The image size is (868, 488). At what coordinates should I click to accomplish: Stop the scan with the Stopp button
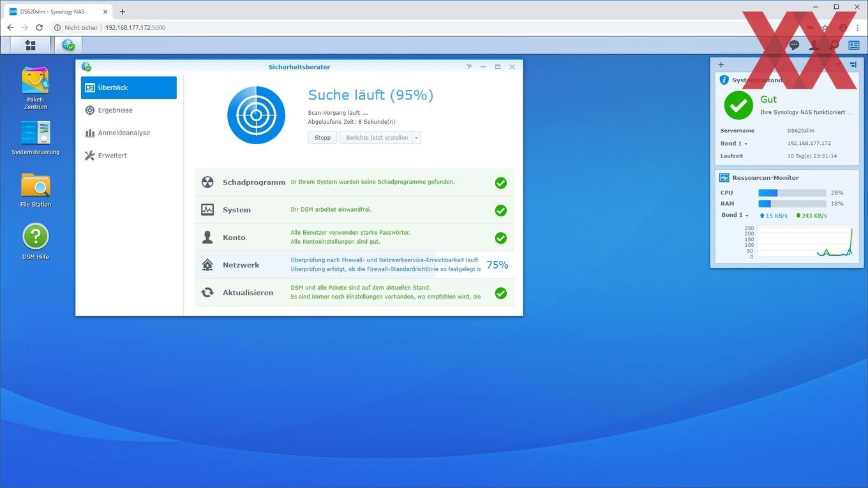click(322, 137)
